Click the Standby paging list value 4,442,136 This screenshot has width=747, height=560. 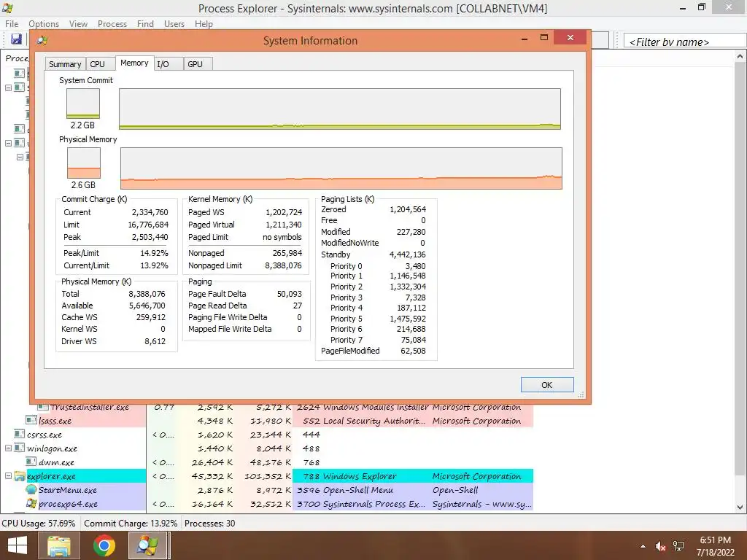tap(407, 254)
